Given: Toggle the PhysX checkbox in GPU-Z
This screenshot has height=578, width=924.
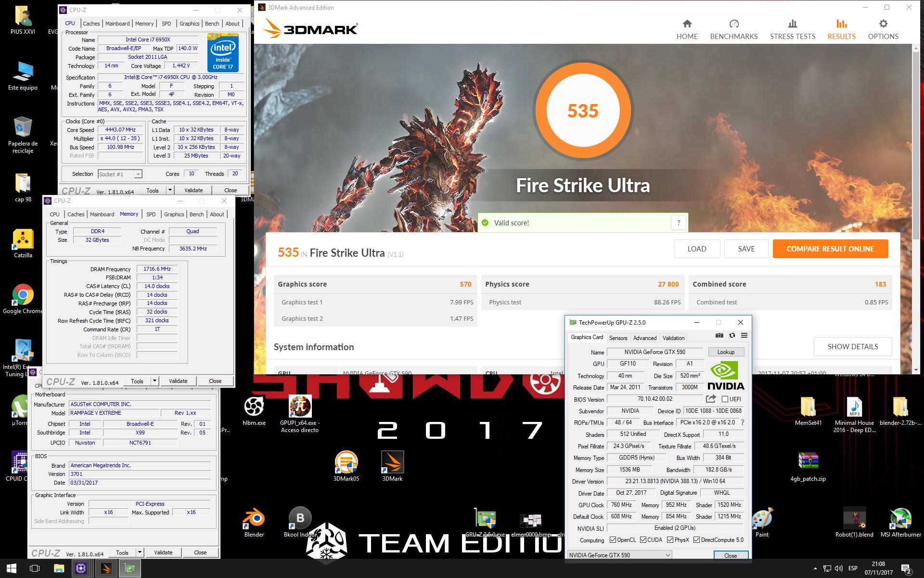Looking at the screenshot, I should point(670,540).
